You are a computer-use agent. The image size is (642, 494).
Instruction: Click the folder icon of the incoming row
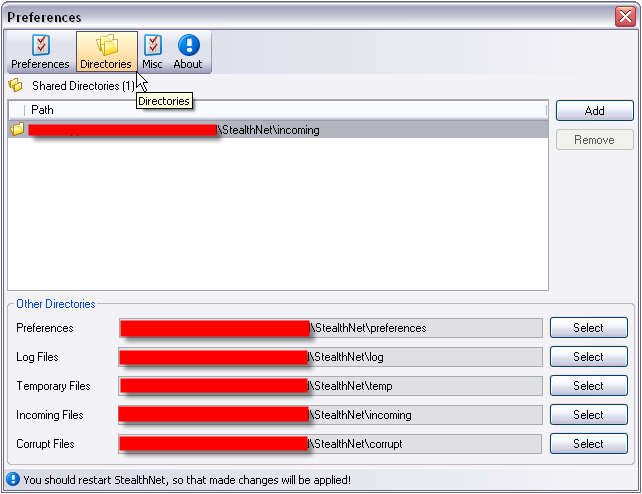point(17,129)
